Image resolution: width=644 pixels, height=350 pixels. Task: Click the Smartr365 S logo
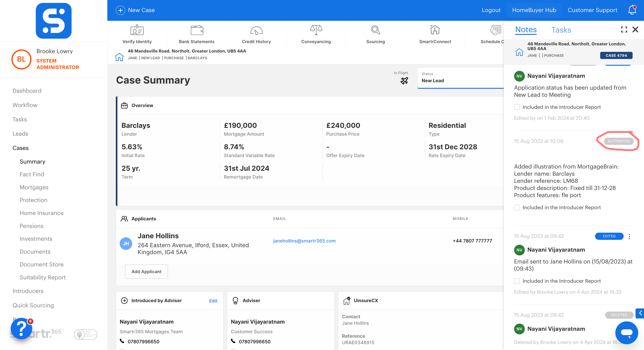click(53, 21)
